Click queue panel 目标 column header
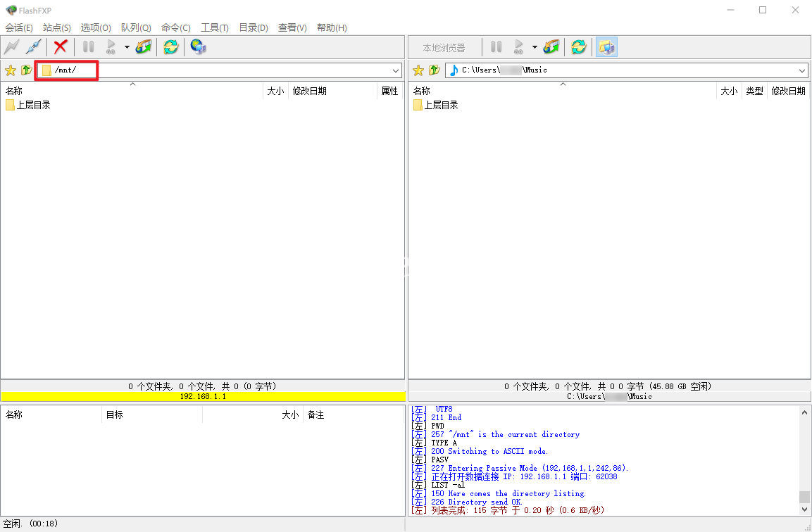 click(x=151, y=415)
